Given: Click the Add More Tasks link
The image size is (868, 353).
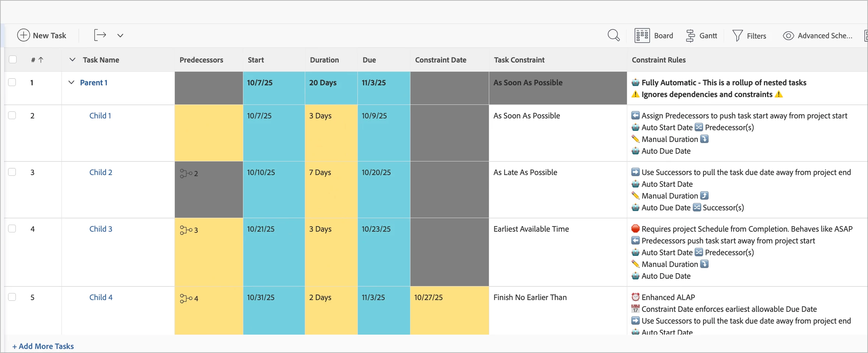Looking at the screenshot, I should 43,346.
